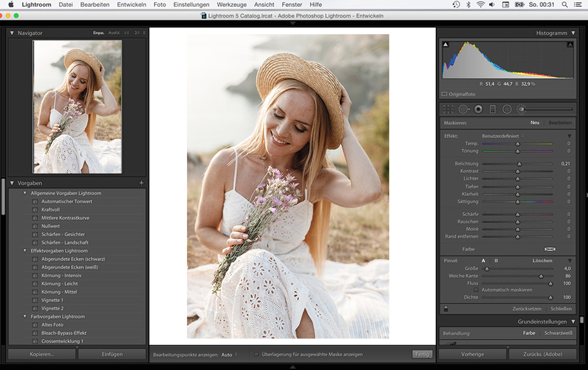Toggle shadow clipping indicator in histogram

coord(446,44)
